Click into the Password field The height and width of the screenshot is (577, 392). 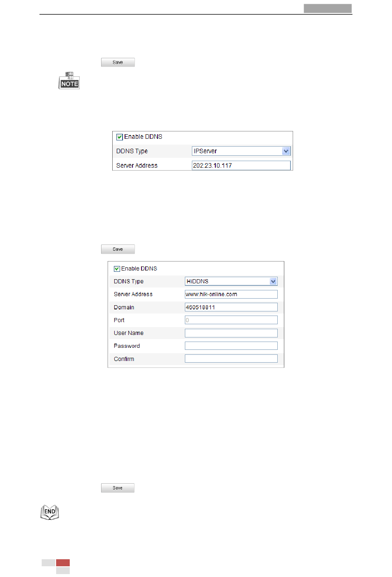[x=231, y=346]
